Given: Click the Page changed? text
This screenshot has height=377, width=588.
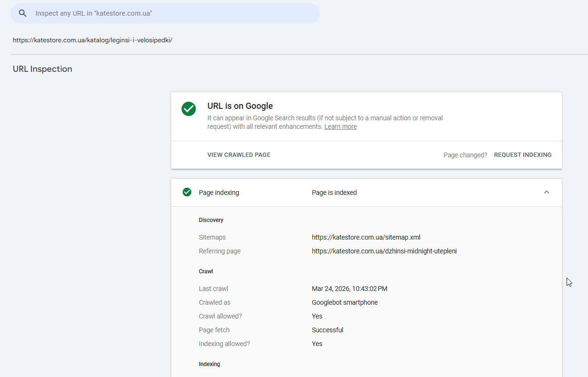Looking at the screenshot, I should pos(465,155).
